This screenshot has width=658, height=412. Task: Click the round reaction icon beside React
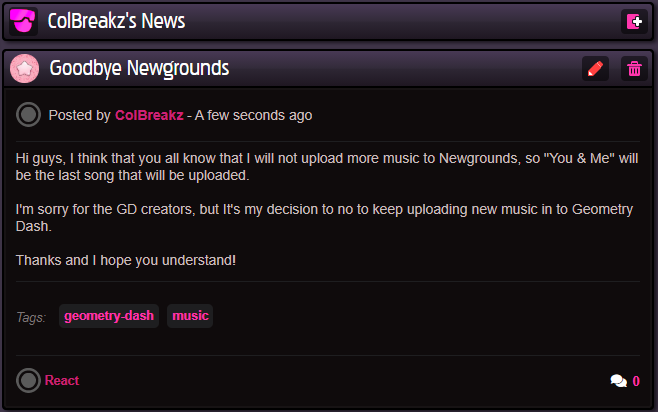tap(28, 381)
